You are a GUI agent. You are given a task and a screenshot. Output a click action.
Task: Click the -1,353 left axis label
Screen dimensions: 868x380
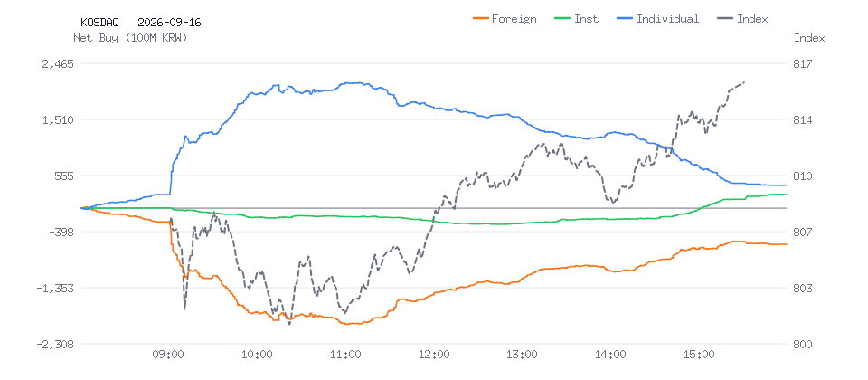(x=54, y=288)
